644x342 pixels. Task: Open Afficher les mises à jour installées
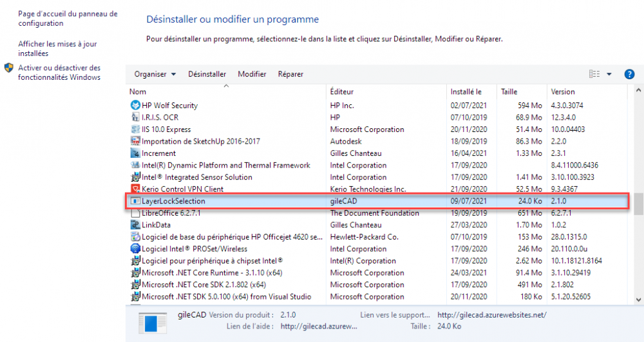point(57,48)
